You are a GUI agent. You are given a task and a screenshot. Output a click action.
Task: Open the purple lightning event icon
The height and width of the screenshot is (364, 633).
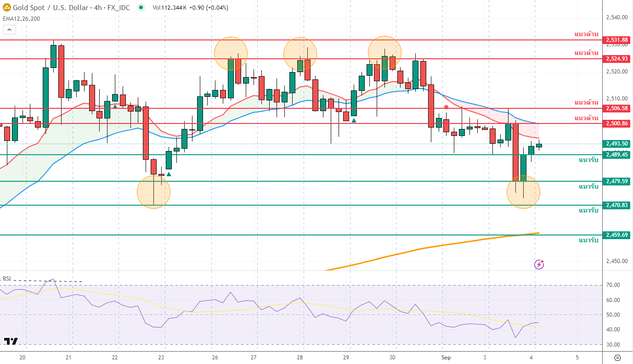point(539,264)
